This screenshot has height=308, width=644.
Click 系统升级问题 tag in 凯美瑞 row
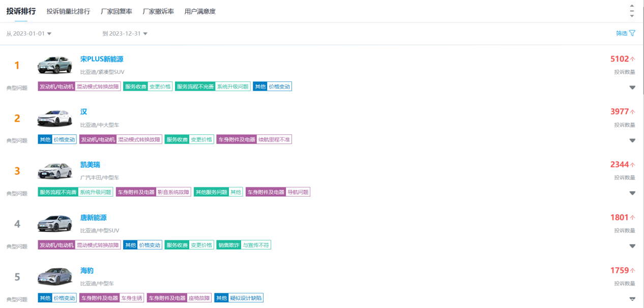tap(95, 192)
